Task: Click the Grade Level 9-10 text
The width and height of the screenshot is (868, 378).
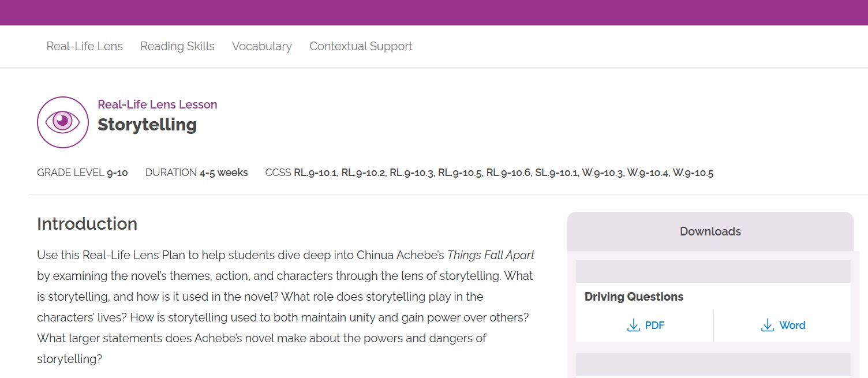Action: click(x=83, y=173)
